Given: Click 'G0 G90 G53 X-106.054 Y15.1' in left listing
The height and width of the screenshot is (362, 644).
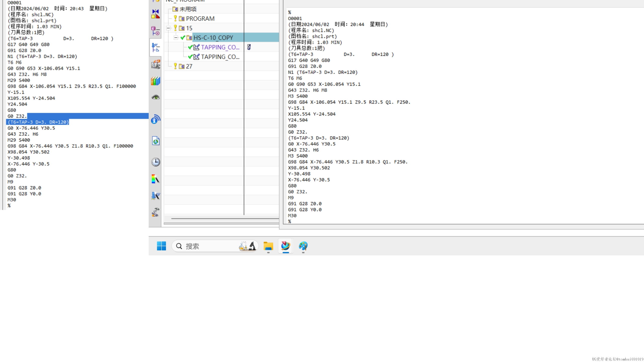Looking at the screenshot, I should [x=44, y=68].
